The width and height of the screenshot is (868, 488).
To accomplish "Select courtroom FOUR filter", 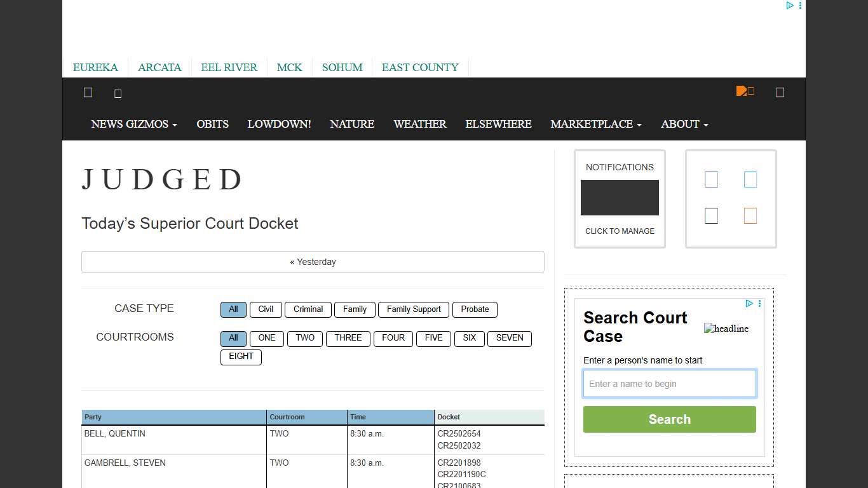I will point(393,338).
